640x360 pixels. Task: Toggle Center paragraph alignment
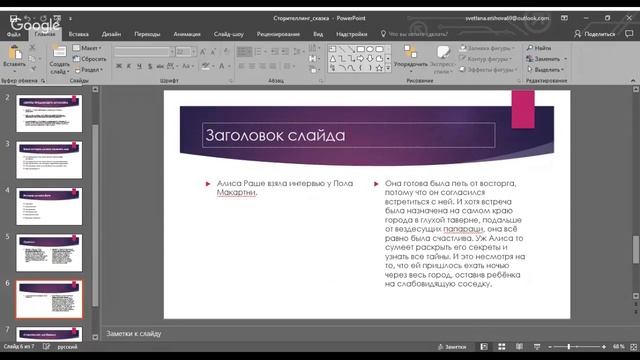tap(252, 66)
